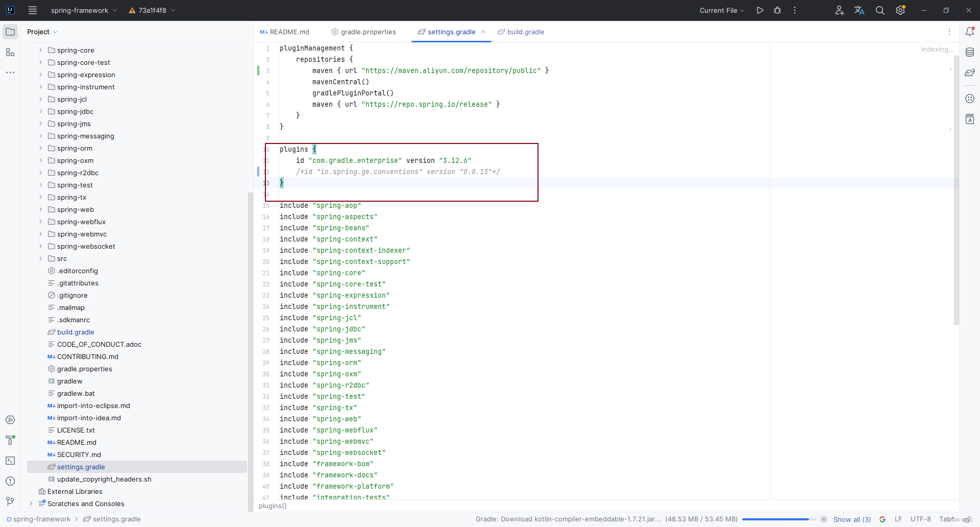This screenshot has height=527, width=980.
Task: Select gradle.properties in project tree
Action: point(85,369)
